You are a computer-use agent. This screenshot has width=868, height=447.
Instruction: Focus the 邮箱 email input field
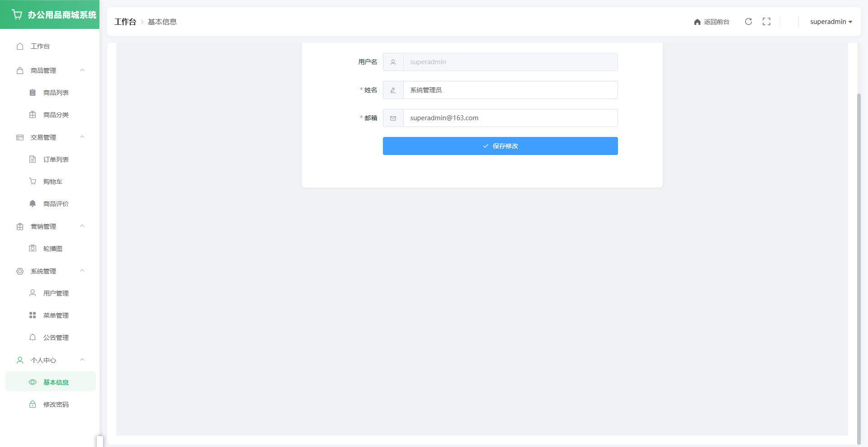coord(510,118)
